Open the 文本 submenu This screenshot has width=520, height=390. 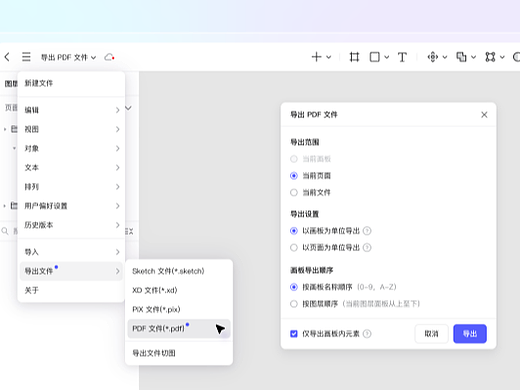(71, 167)
